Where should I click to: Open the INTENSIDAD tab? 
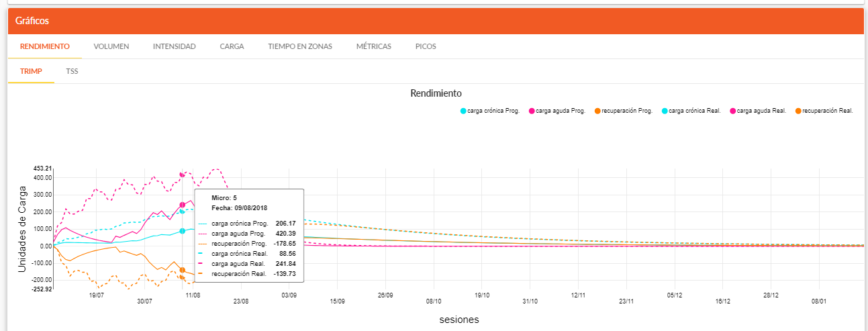(x=174, y=46)
